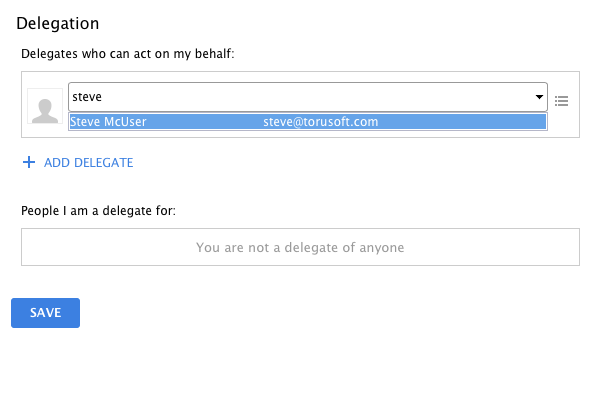Save the delegation settings

tap(46, 313)
